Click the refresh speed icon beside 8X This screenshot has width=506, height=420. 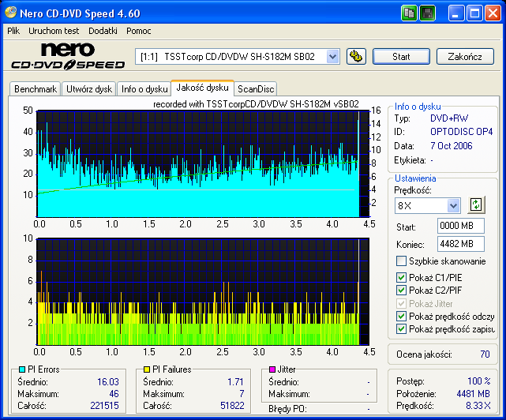476,204
